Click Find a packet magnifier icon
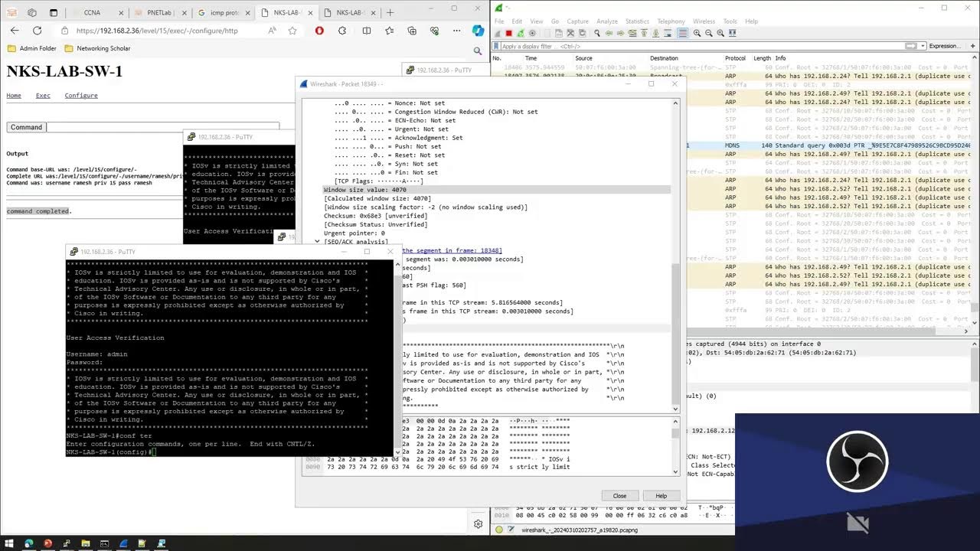This screenshot has height=551, width=980. click(x=597, y=33)
